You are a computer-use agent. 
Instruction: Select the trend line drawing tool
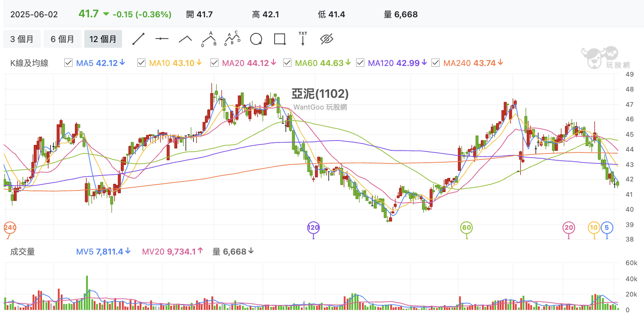(138, 39)
